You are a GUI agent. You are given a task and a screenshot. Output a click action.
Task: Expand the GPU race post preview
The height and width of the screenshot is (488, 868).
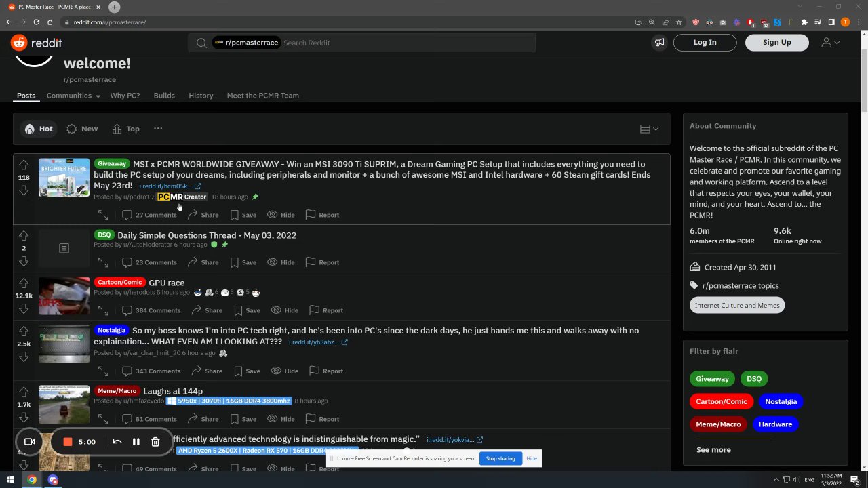coord(103,310)
